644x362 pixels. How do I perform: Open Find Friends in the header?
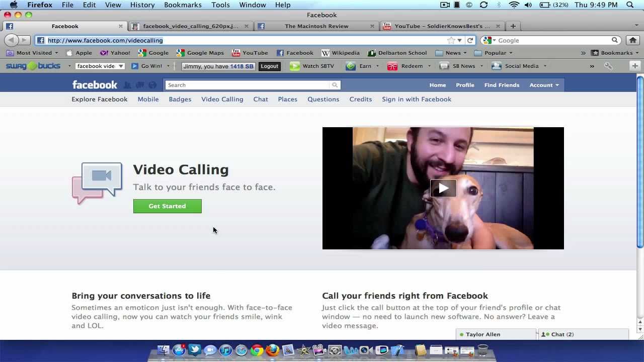pos(502,85)
